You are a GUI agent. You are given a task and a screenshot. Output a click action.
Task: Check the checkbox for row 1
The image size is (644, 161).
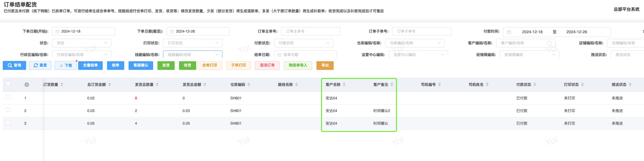8,97
